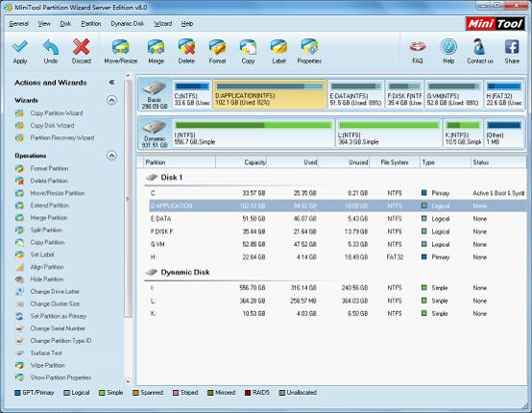532x413 pixels.
Task: Click the File System column header
Action: pos(395,162)
